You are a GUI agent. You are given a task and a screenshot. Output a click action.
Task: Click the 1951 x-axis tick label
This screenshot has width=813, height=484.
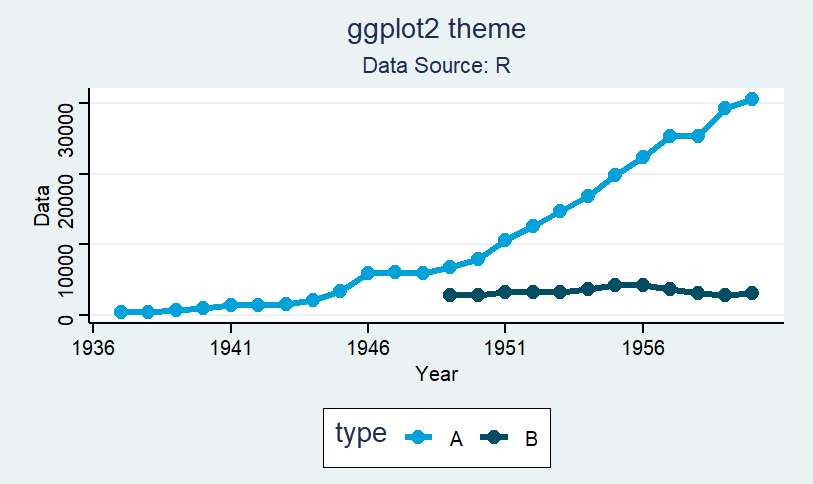[x=504, y=348]
